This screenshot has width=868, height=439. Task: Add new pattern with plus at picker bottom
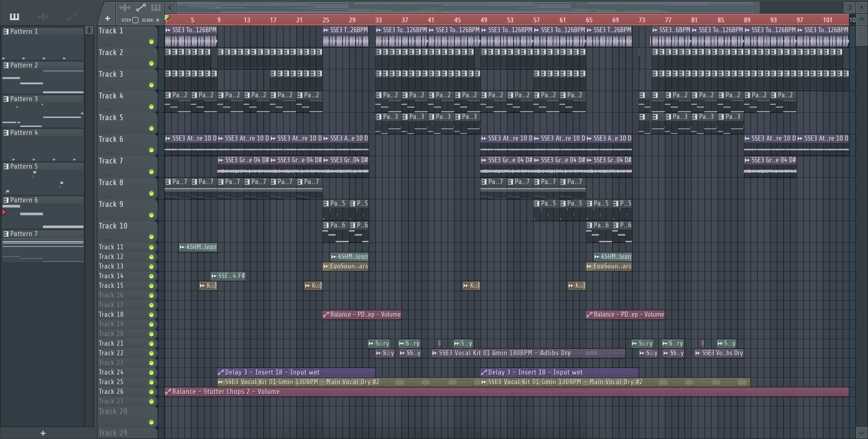(x=43, y=433)
